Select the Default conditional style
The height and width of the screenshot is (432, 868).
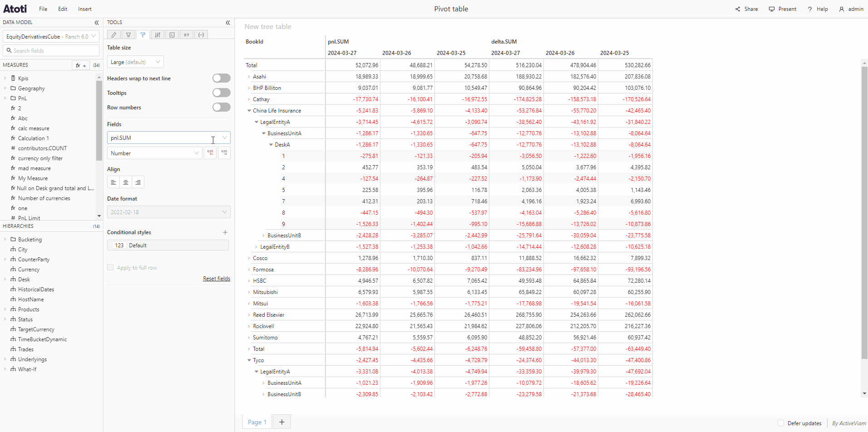point(168,245)
